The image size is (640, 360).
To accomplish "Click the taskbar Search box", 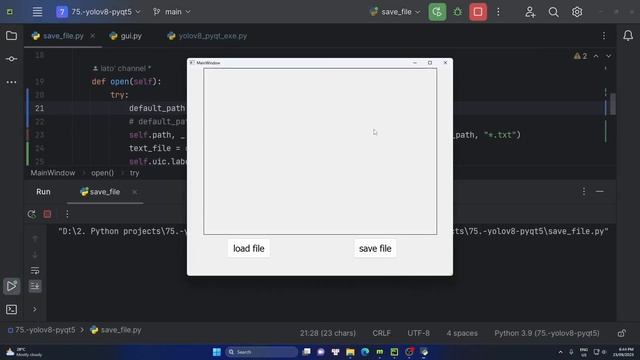I will pyautogui.click(x=262, y=352).
